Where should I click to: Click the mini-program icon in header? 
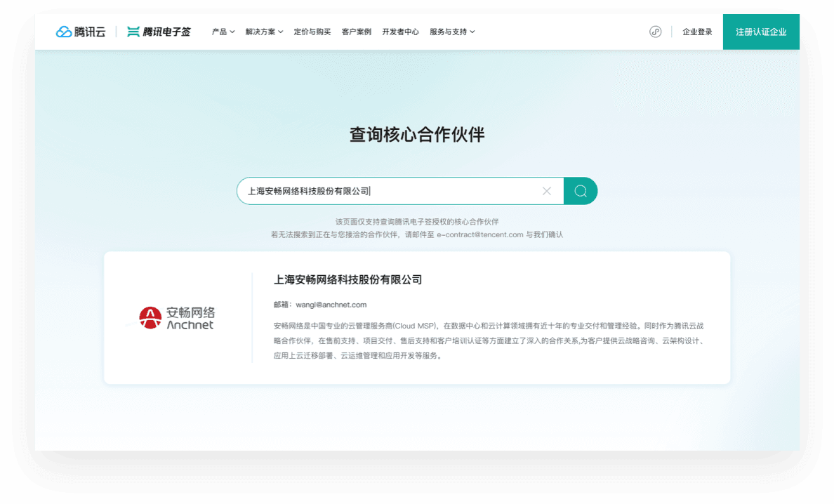(x=655, y=32)
